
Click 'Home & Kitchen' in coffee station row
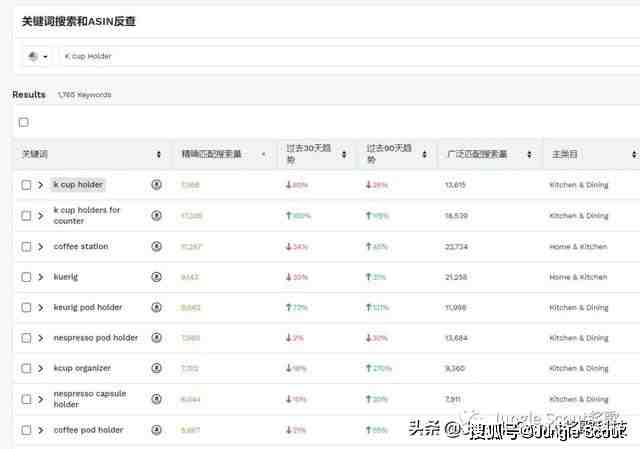coord(578,247)
